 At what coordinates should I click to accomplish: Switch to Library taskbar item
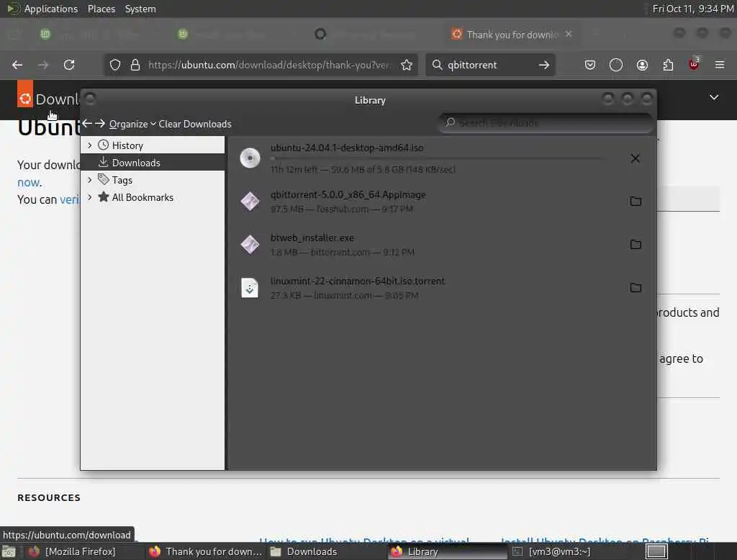pos(448,551)
